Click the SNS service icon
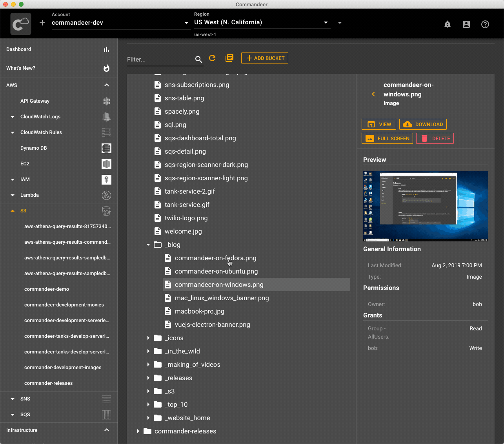The height and width of the screenshot is (444, 504). tap(106, 399)
